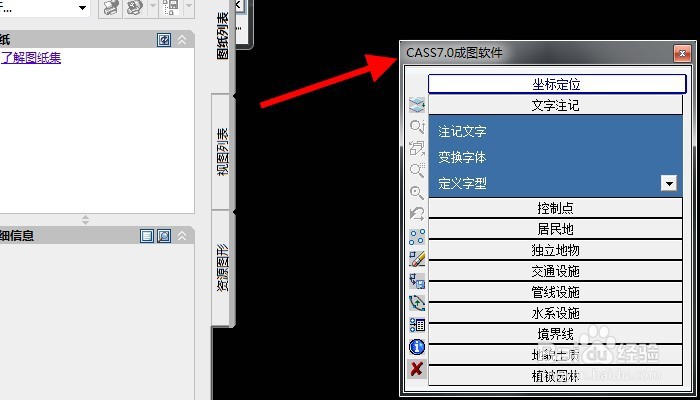
Task: Click the four blue circles icon
Action: (417, 237)
